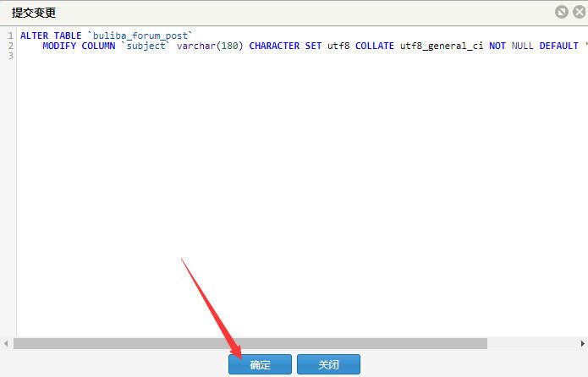Click line number 1 in the gutter
The image size is (588, 377).
[x=9, y=36]
